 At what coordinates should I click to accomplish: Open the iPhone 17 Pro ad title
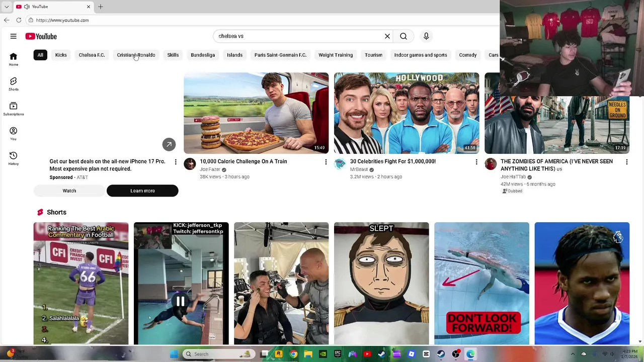tap(108, 165)
